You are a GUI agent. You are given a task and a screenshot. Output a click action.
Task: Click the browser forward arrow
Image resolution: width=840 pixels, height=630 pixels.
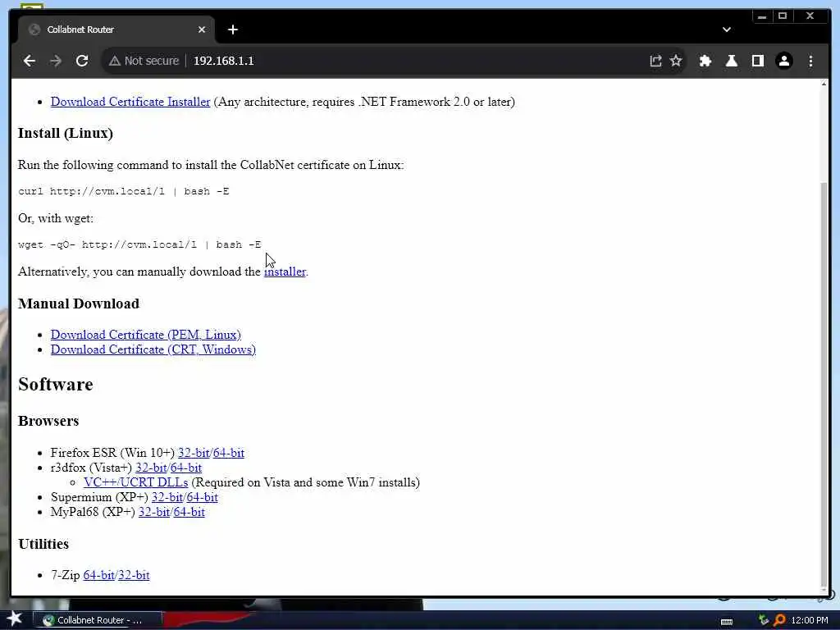tap(56, 61)
